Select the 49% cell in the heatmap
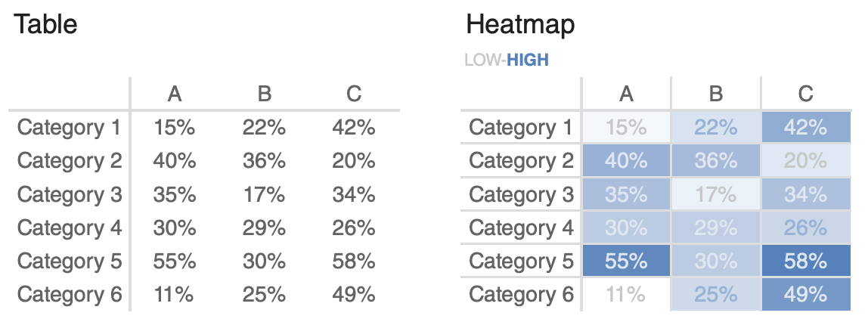 pyautogui.click(x=806, y=294)
